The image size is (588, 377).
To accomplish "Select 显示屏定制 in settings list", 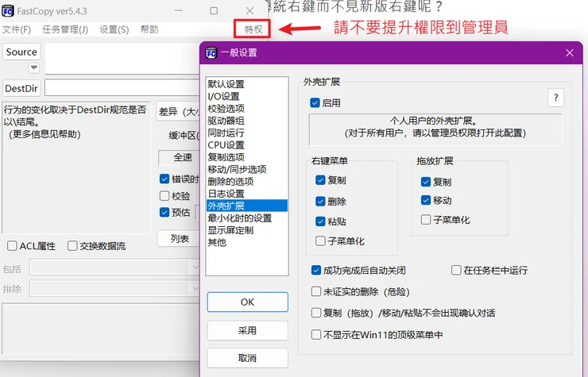I will (247, 230).
